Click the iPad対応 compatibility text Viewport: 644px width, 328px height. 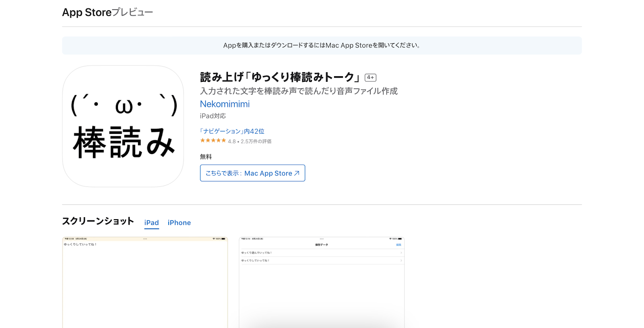pyautogui.click(x=213, y=116)
